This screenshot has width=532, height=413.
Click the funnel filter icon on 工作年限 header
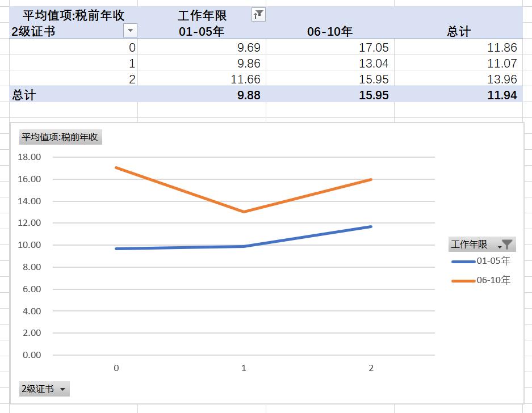[258, 14]
